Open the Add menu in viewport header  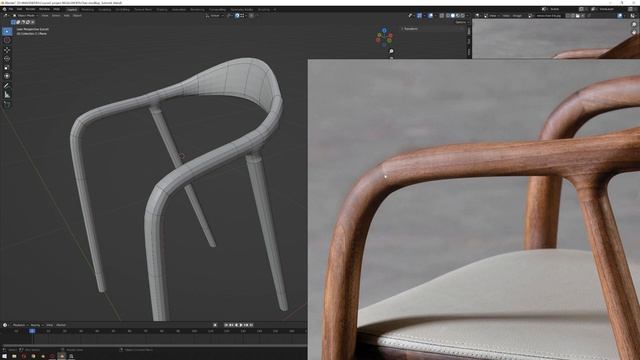tap(67, 16)
